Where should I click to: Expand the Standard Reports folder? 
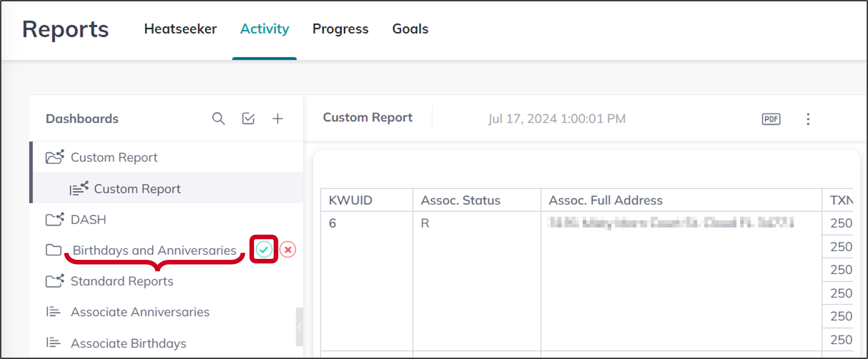(x=122, y=281)
